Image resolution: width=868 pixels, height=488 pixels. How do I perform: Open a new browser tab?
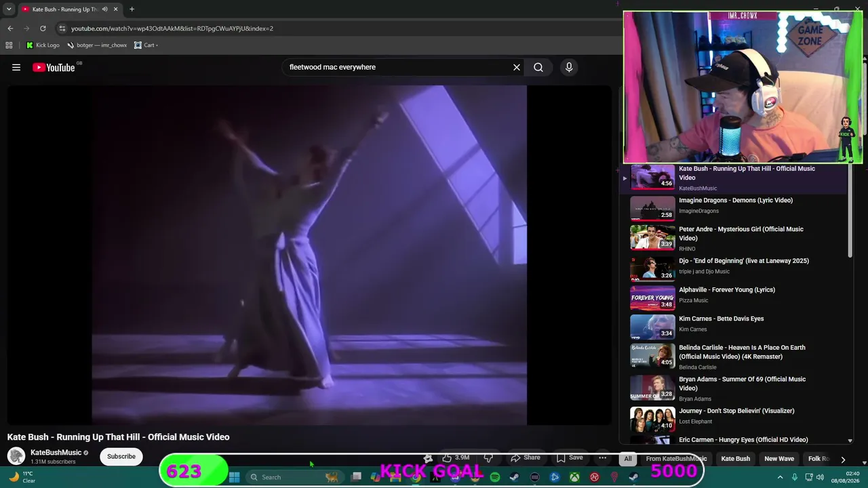pos(132,9)
